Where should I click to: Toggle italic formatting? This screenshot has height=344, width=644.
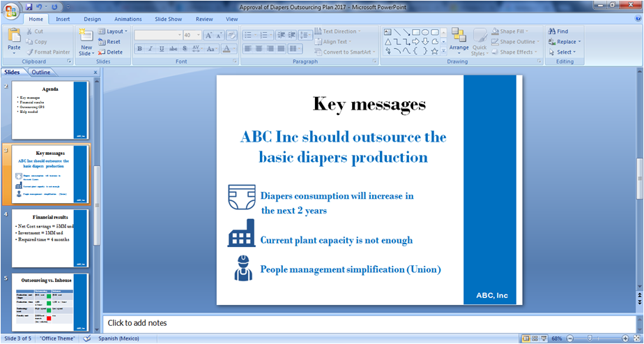151,49
